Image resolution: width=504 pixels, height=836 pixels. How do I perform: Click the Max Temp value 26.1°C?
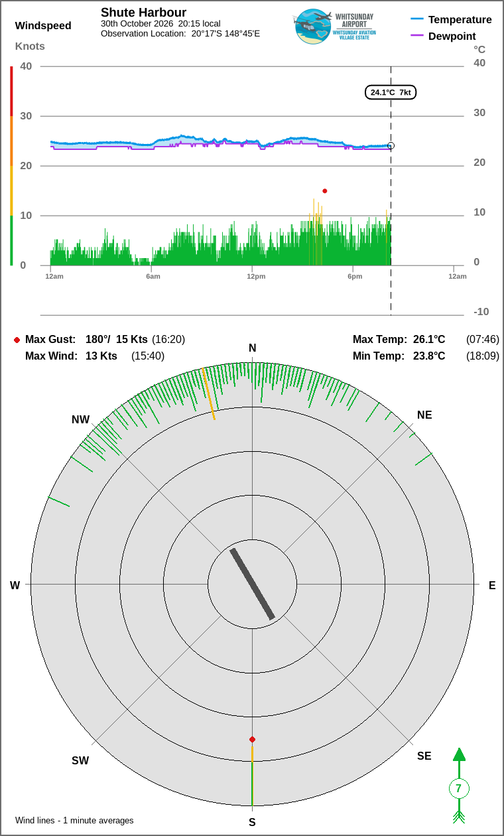(429, 340)
